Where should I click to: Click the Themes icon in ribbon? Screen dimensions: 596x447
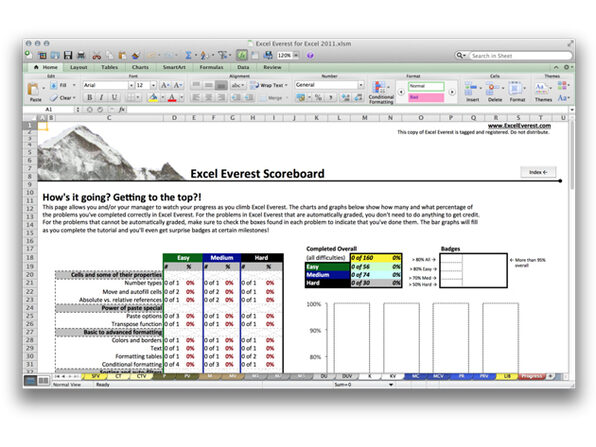(543, 92)
